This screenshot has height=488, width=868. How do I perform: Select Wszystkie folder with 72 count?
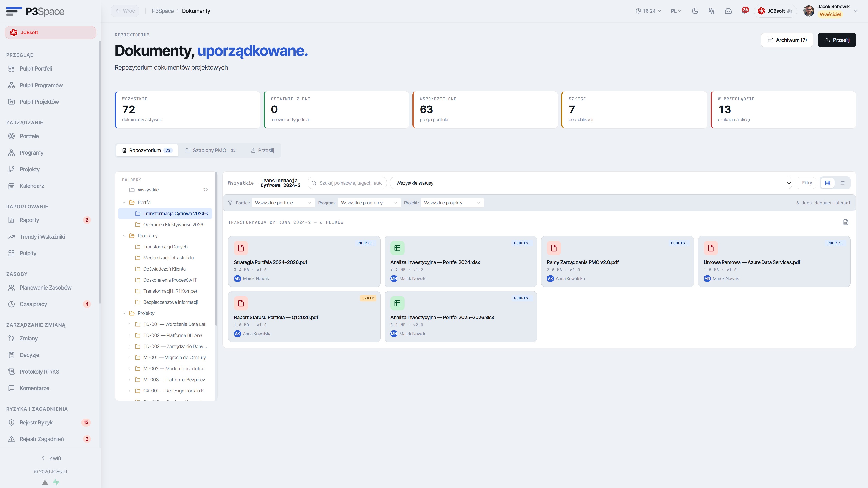pos(165,190)
